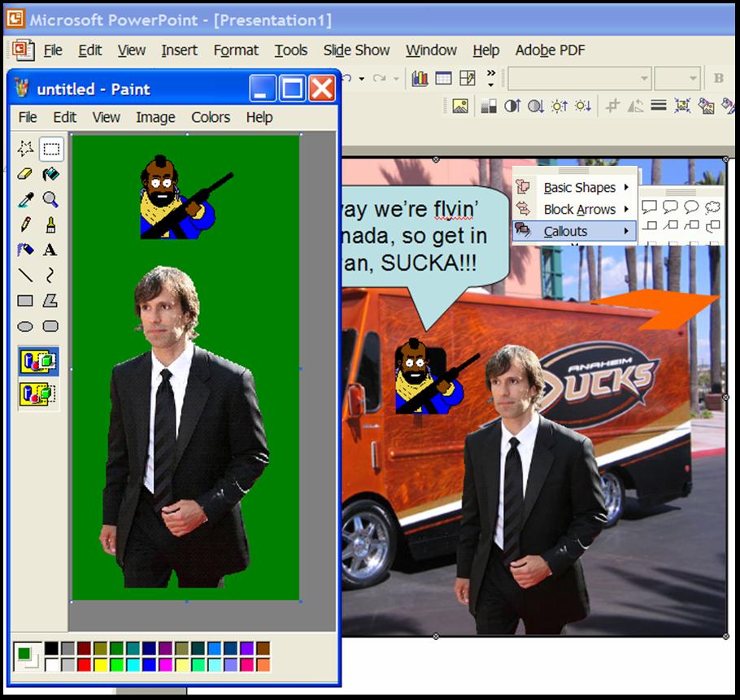Pick the Fill With Color bucket tool
This screenshot has height=700, width=740.
click(x=50, y=174)
